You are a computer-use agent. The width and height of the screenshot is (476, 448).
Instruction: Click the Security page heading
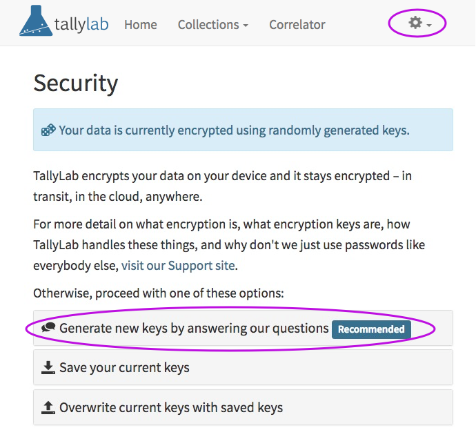point(76,84)
